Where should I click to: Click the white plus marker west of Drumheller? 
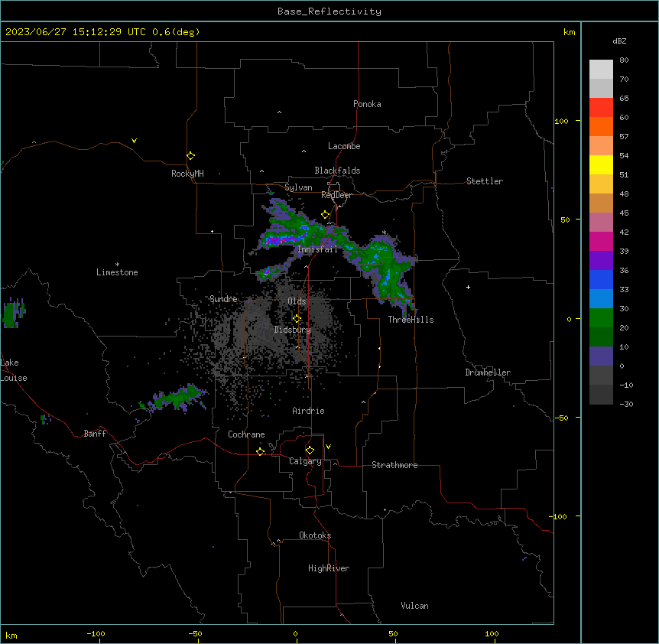coord(468,287)
